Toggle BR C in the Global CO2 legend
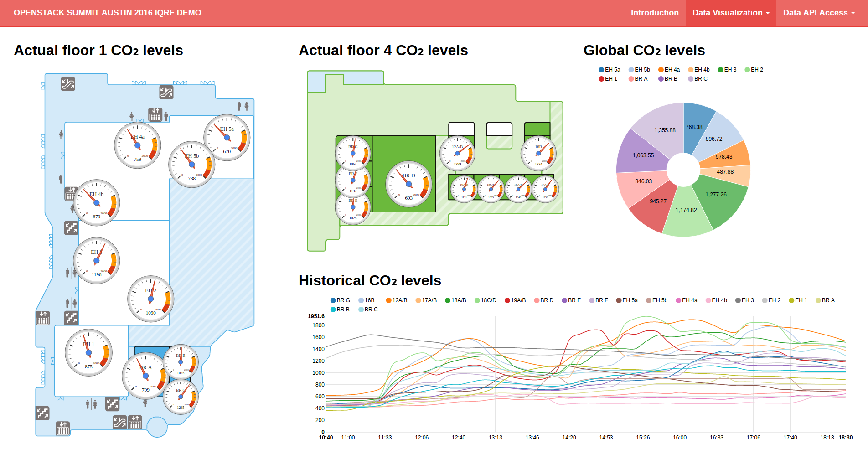Viewport: 868px width, 449px height. click(698, 79)
